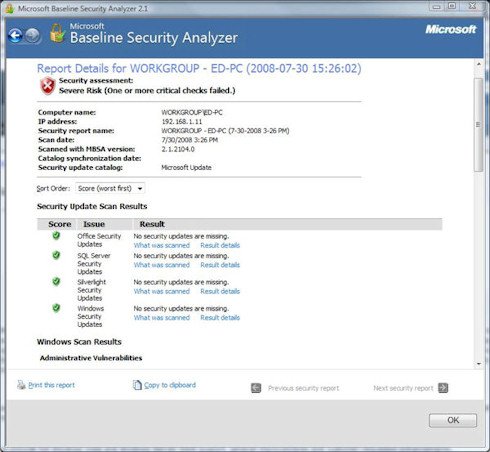Open Result details for SQL Server Security Updates
The image size is (490, 452).
click(220, 265)
